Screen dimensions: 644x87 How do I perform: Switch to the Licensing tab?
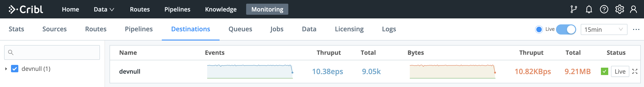[349, 29]
